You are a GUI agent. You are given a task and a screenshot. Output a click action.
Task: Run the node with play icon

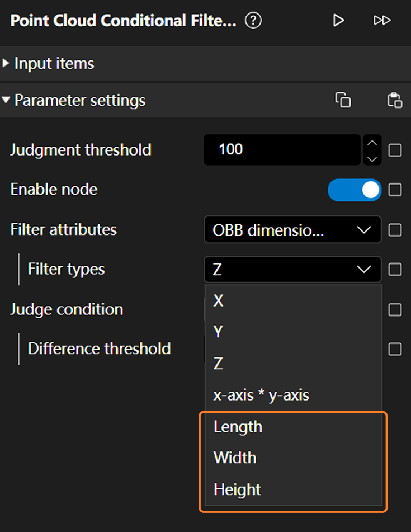pyautogui.click(x=338, y=21)
